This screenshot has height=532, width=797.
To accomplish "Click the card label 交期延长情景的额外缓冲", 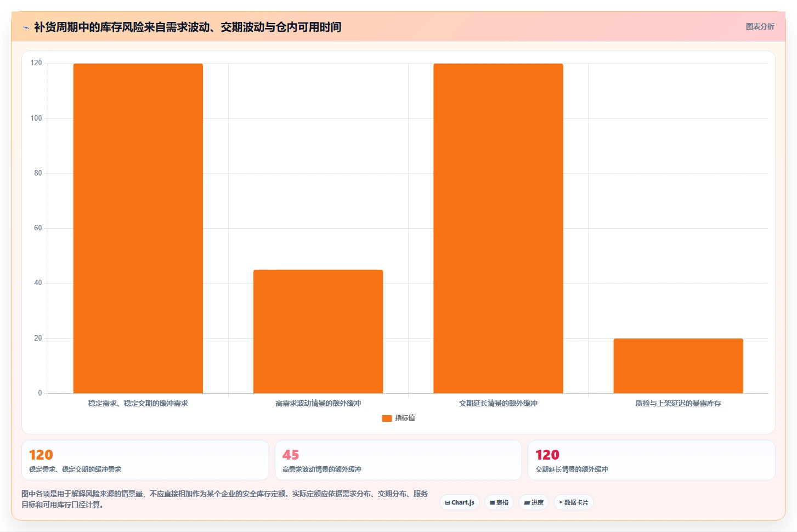I will [572, 469].
